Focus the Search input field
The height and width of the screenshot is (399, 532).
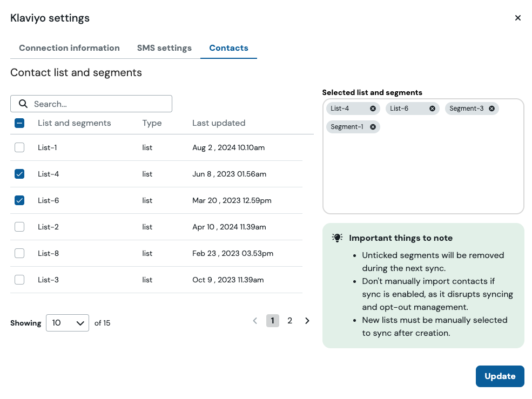[x=91, y=104]
